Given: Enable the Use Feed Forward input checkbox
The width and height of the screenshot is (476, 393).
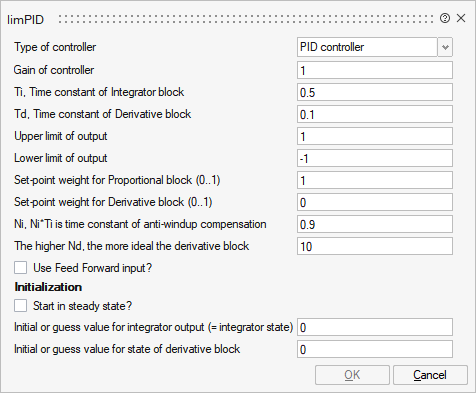Looking at the screenshot, I should pyautogui.click(x=20, y=268).
